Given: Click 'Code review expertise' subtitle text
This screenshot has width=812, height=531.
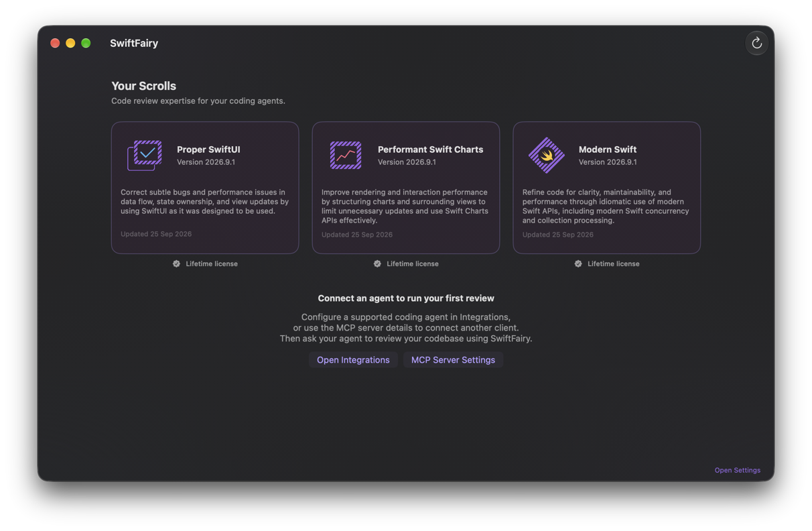Looking at the screenshot, I should [198, 101].
